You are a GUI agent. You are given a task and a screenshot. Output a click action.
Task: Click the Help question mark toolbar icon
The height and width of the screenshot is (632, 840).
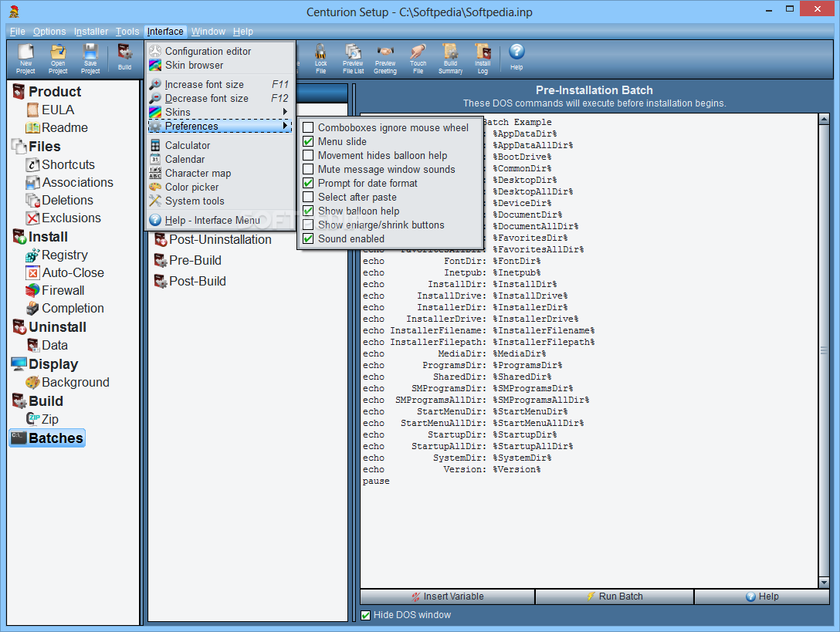tap(517, 57)
